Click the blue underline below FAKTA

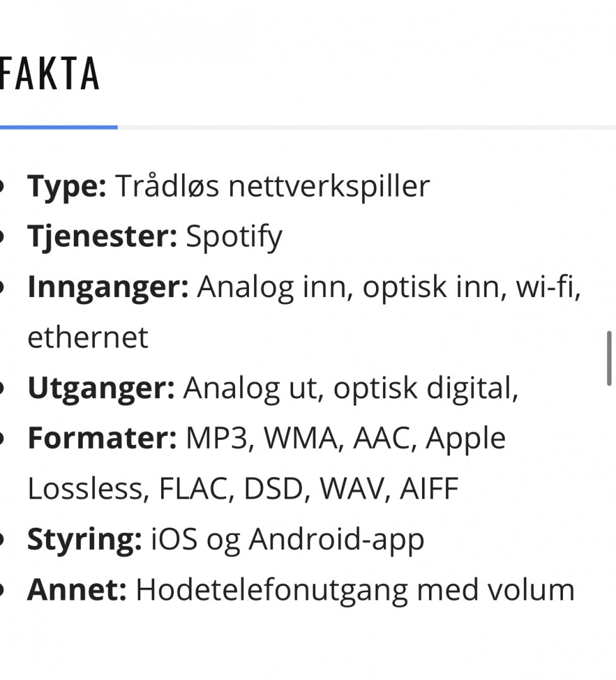tap(59, 127)
